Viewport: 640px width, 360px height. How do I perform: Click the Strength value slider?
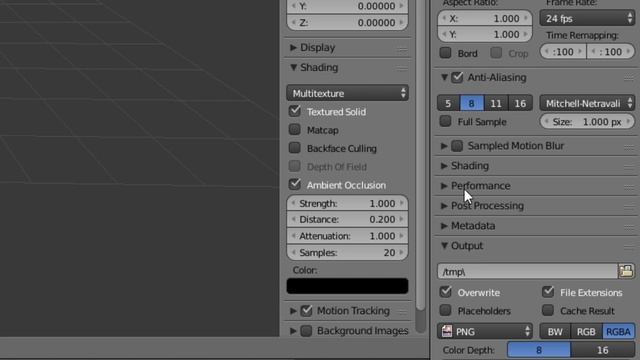347,203
